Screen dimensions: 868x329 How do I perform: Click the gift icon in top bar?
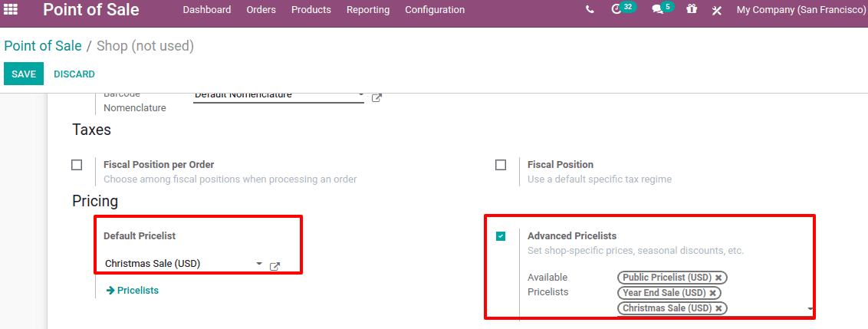[x=692, y=10]
